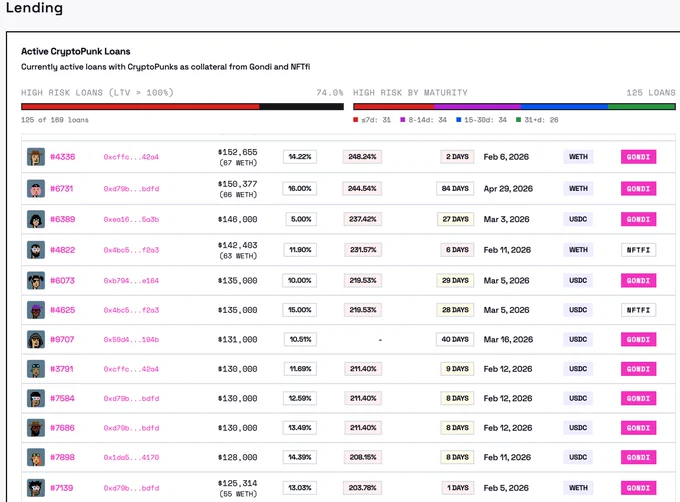Click the WETH currency tag for #4336
The height and width of the screenshot is (502, 680).
(578, 157)
